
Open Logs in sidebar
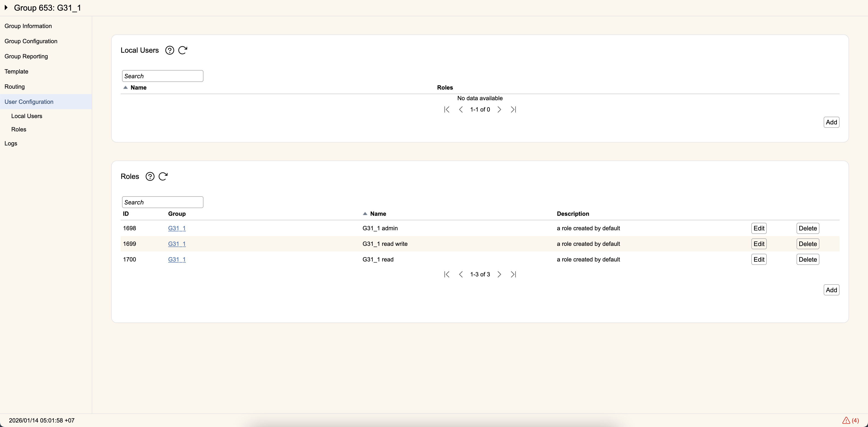pyautogui.click(x=11, y=143)
